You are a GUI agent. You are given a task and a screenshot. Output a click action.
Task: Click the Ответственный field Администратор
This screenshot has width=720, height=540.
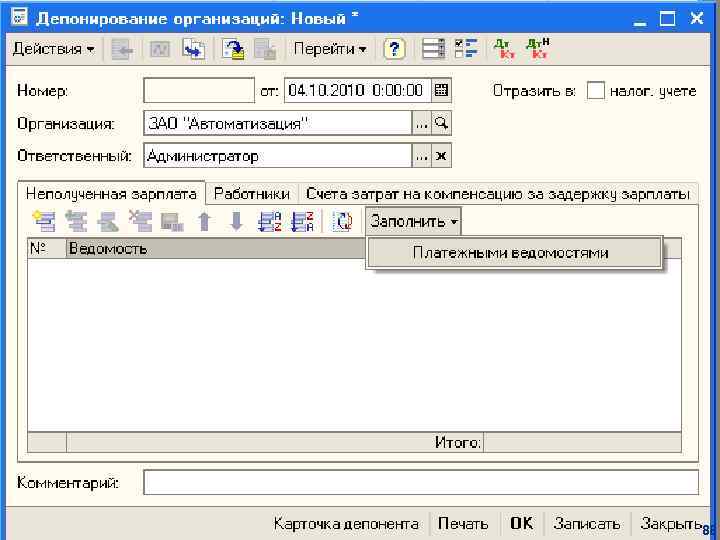coord(278,156)
